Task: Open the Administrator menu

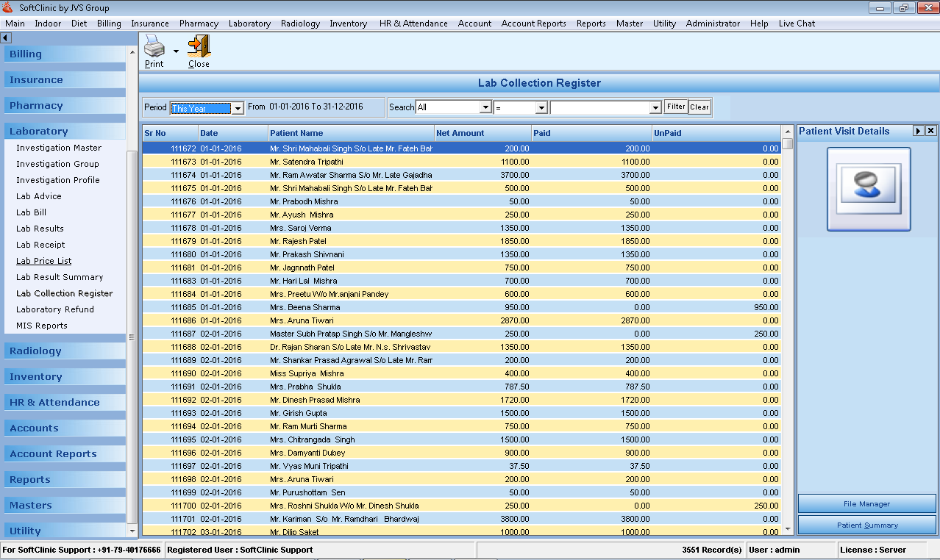Action: [713, 24]
